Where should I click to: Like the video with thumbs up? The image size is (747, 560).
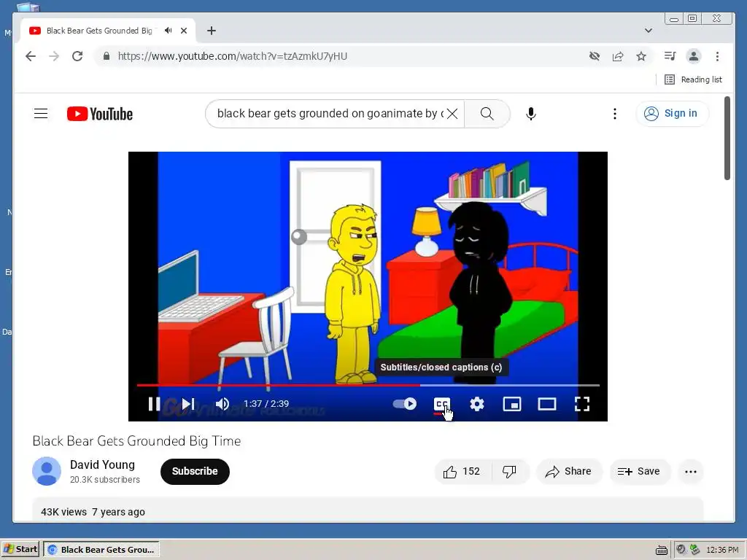pos(462,472)
